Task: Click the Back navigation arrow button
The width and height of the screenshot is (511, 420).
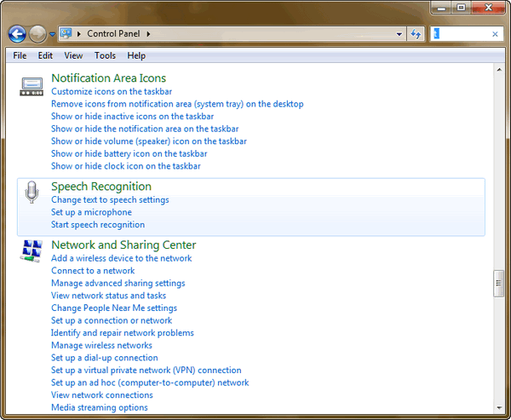Action: [17, 33]
